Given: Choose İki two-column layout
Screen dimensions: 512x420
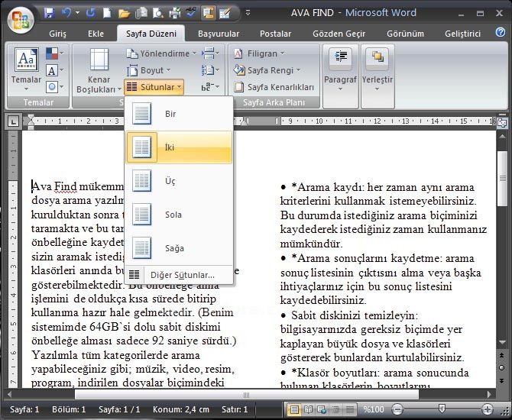Looking at the screenshot, I should coord(179,147).
